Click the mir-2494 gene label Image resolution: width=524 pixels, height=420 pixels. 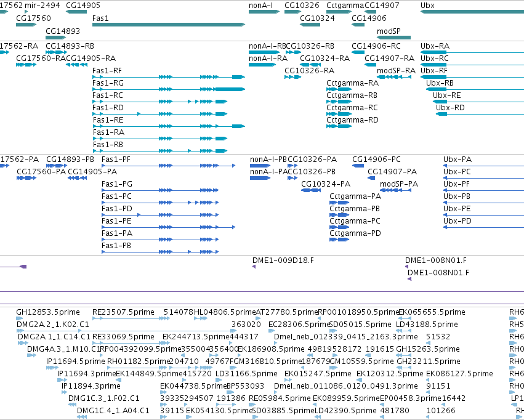tap(42, 6)
